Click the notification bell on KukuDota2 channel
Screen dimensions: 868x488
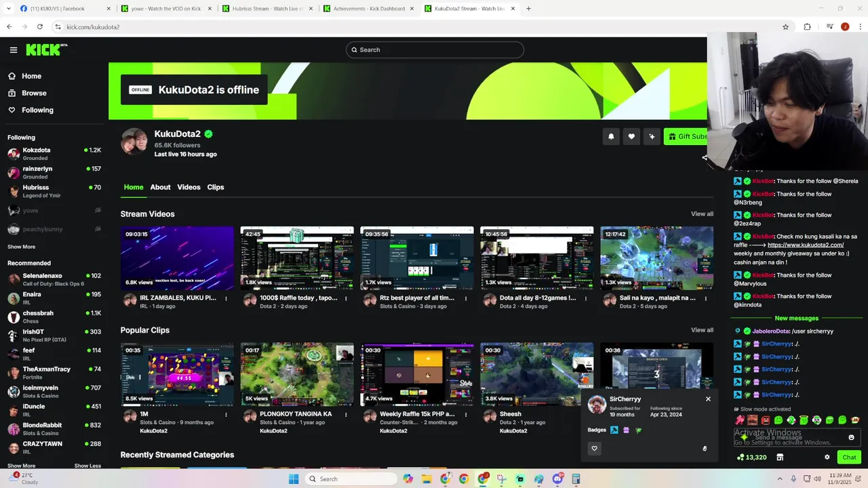pyautogui.click(x=611, y=136)
